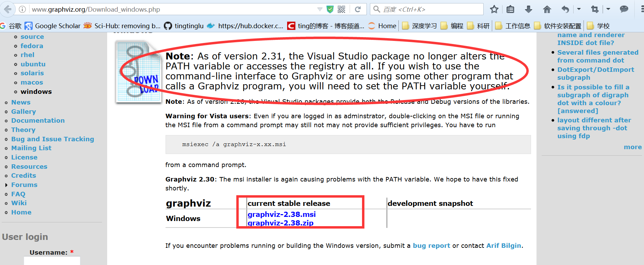Open the solaris download link
The width and height of the screenshot is (644, 265).
tap(32, 73)
